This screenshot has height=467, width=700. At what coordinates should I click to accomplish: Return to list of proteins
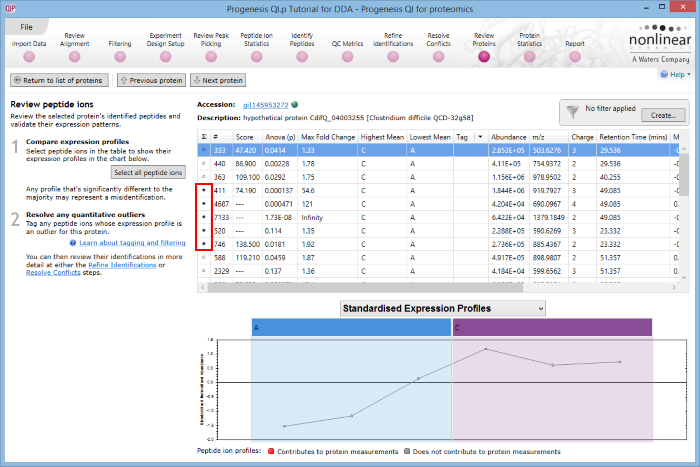pyautogui.click(x=59, y=80)
